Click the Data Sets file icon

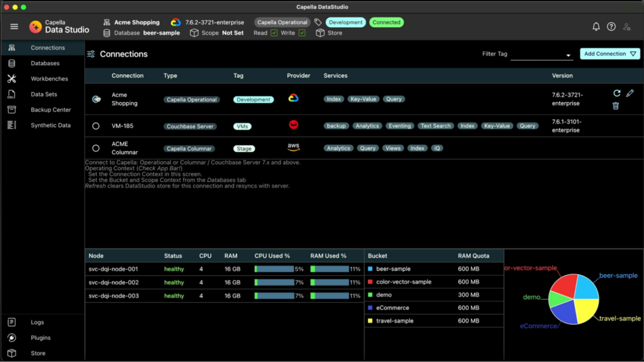coord(11,94)
